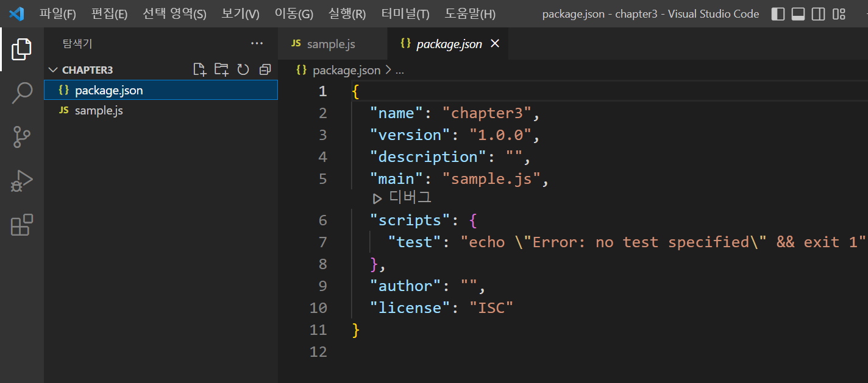
Task: Open the 도움말(H) menu
Action: [x=470, y=13]
